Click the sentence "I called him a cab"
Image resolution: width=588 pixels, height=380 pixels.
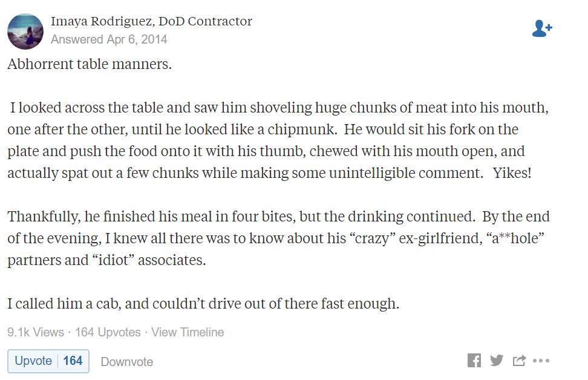(203, 304)
